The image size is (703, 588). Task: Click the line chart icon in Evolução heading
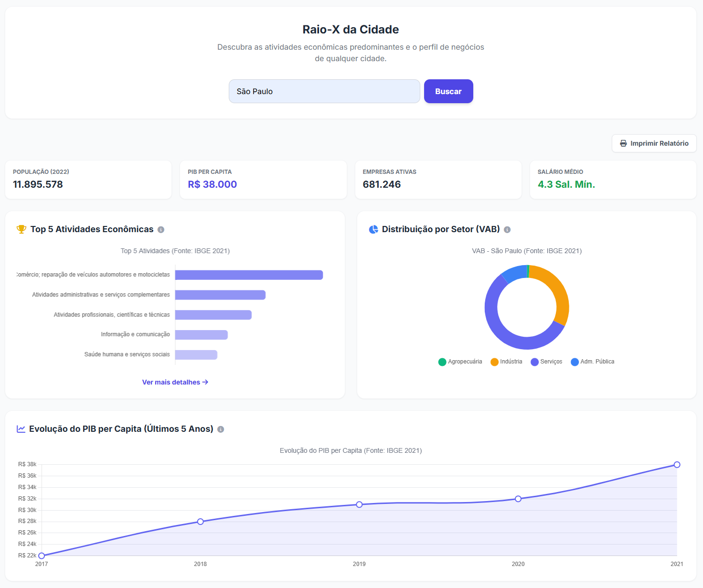[x=21, y=429]
